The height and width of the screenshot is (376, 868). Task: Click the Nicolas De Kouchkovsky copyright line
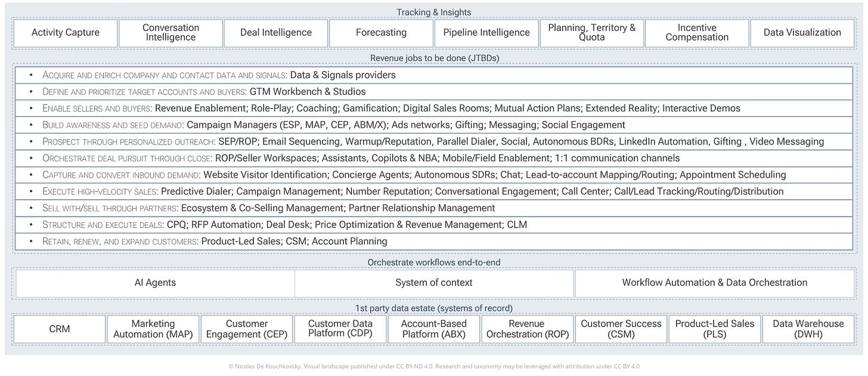[x=434, y=366]
